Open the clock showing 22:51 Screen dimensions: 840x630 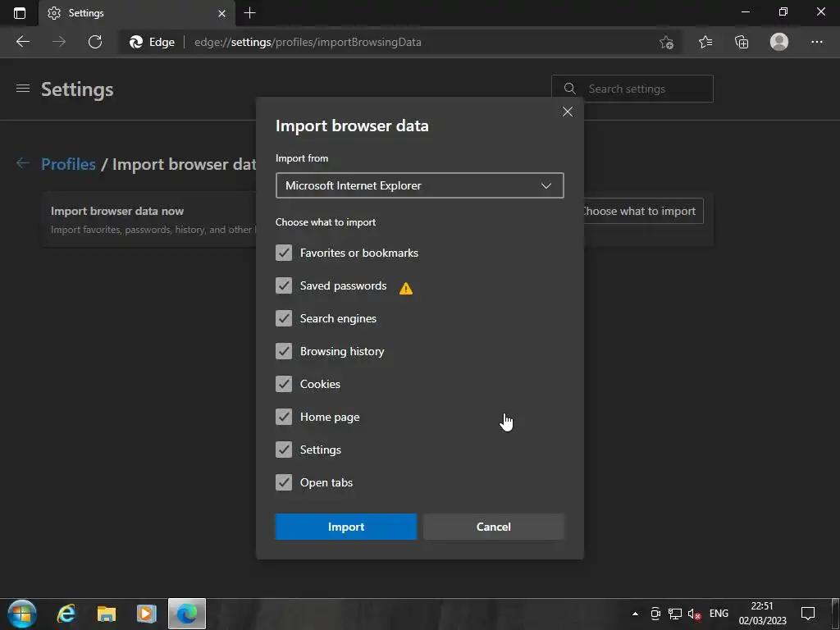762,614
